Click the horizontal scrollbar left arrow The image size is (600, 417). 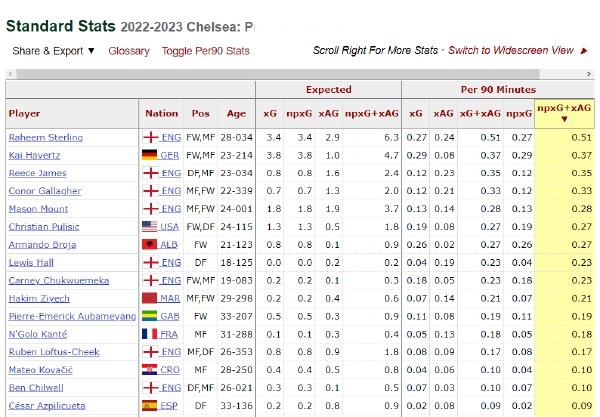[x=10, y=74]
